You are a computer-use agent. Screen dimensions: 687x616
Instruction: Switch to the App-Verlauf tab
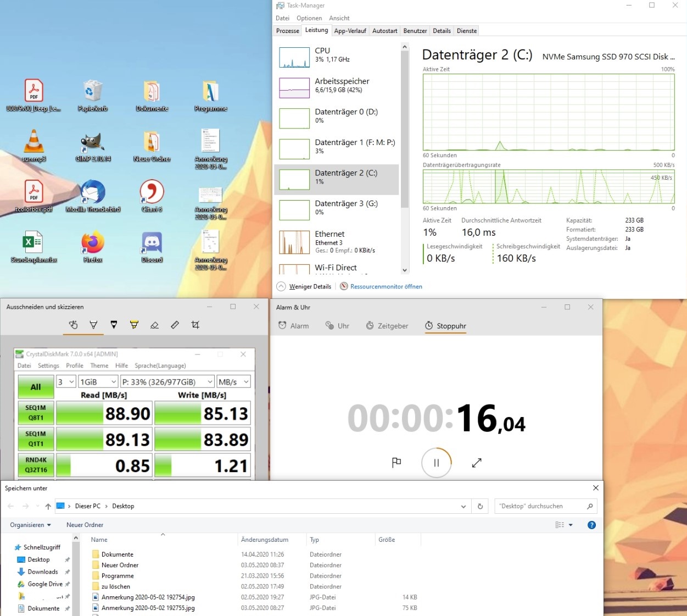tap(350, 31)
